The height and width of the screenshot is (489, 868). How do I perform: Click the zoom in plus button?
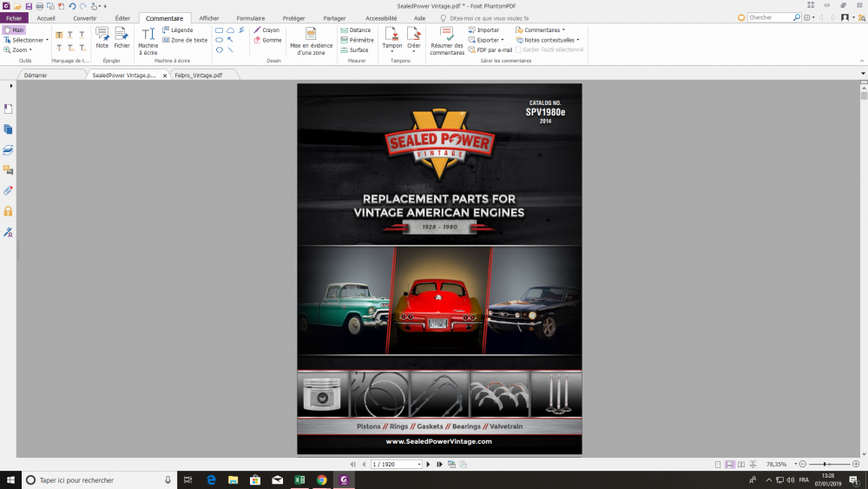click(856, 464)
